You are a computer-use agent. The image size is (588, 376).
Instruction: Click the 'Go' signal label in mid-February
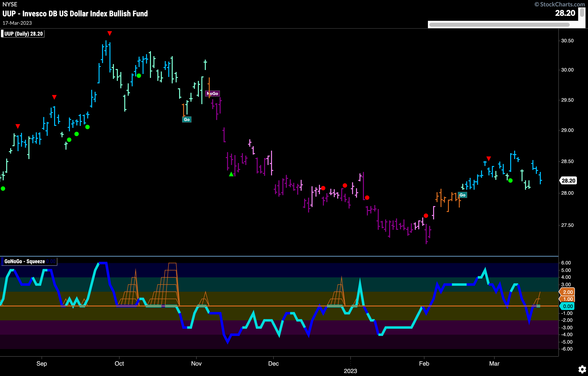(x=462, y=195)
